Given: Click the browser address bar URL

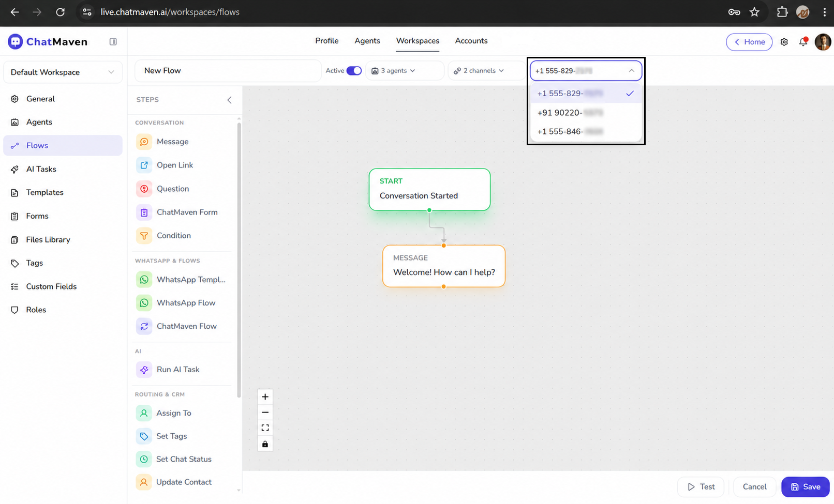Looking at the screenshot, I should point(170,12).
